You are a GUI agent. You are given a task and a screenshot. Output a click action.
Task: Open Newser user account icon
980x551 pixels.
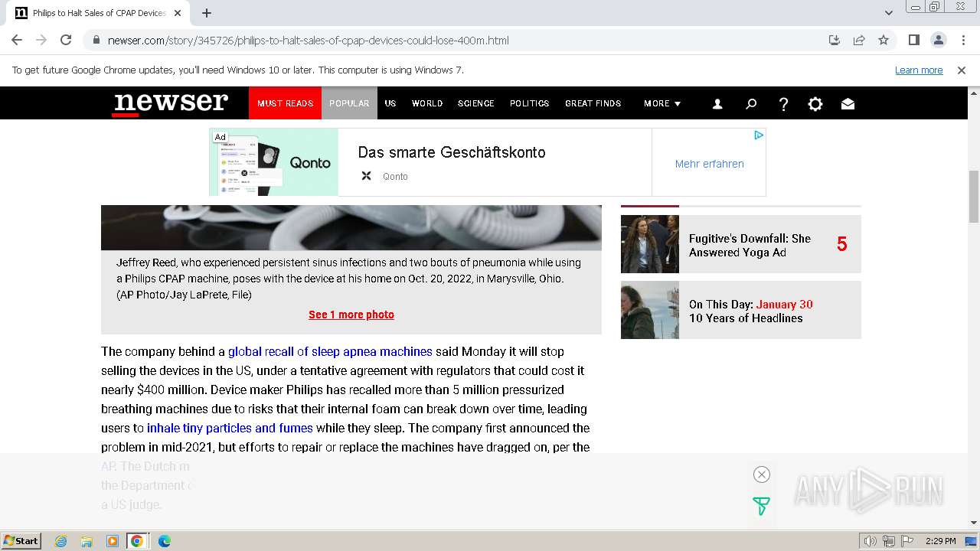(717, 104)
